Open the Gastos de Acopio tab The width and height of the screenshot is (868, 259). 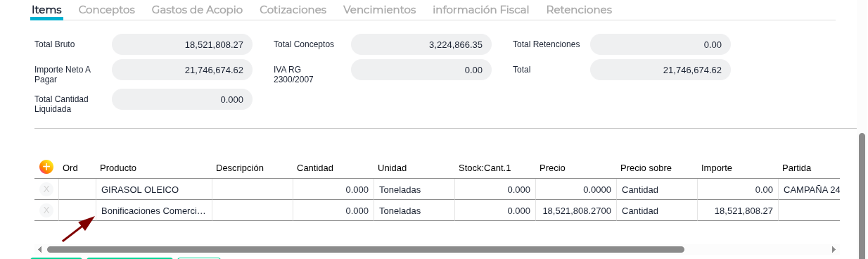click(x=197, y=10)
